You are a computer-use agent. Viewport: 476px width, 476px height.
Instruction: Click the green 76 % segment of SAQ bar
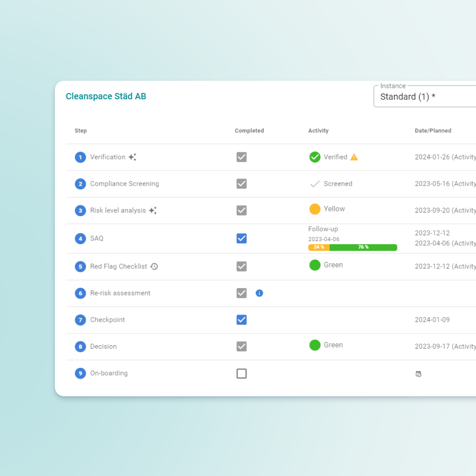coord(363,247)
